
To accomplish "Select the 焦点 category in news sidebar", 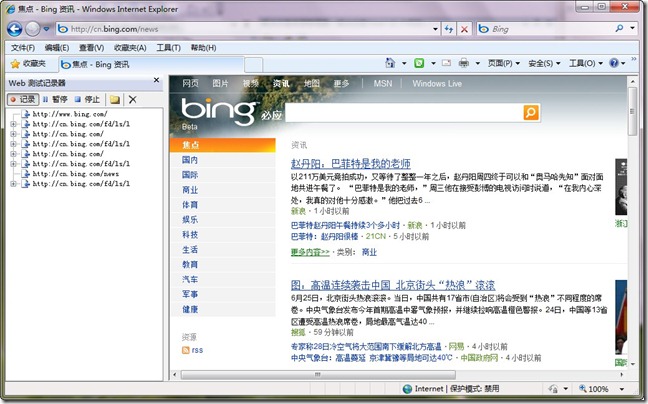I will coord(223,145).
